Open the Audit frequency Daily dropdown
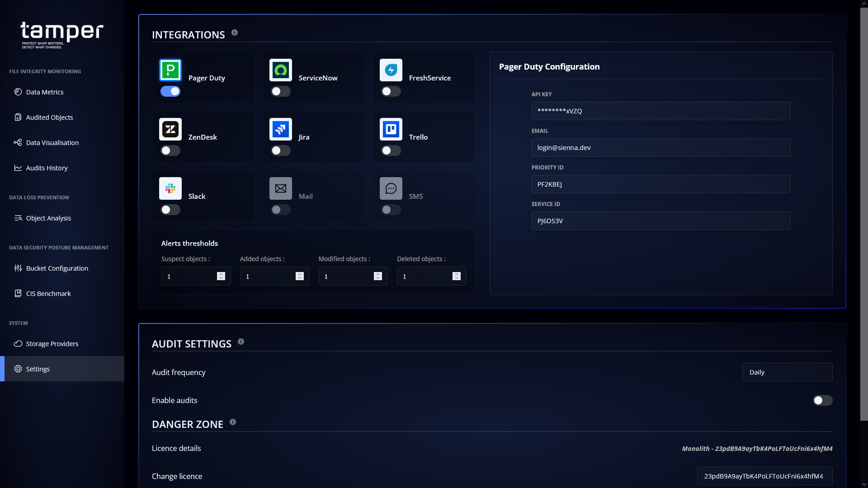The height and width of the screenshot is (488, 868). (787, 372)
